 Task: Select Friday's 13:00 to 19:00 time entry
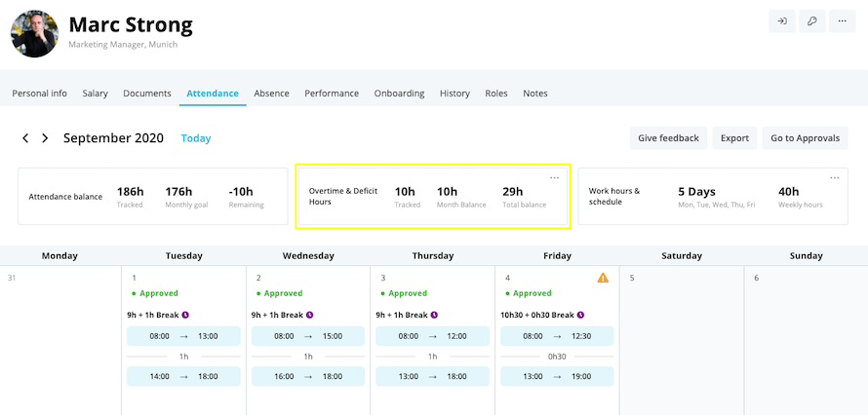557,376
